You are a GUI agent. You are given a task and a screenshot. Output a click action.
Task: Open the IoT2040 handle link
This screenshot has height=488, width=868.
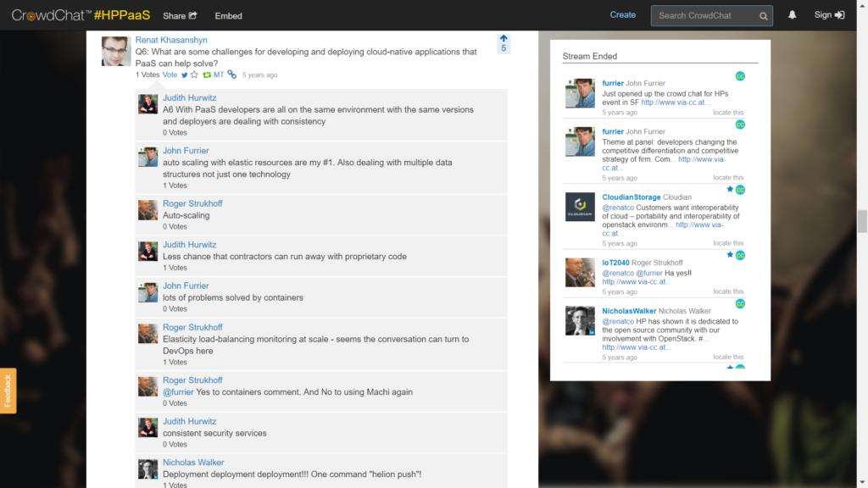tap(615, 263)
